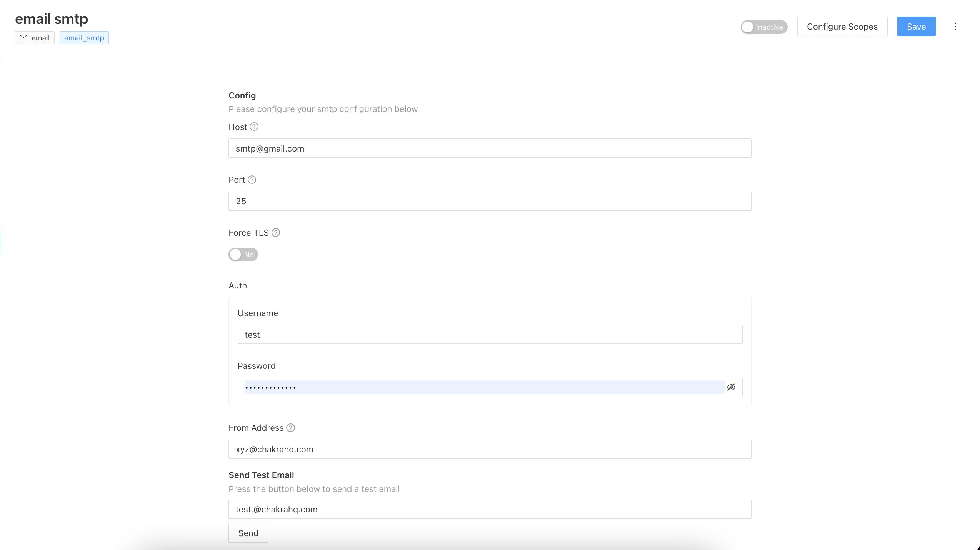The image size is (980, 550).
Task: Focus the Host input field
Action: (489, 148)
